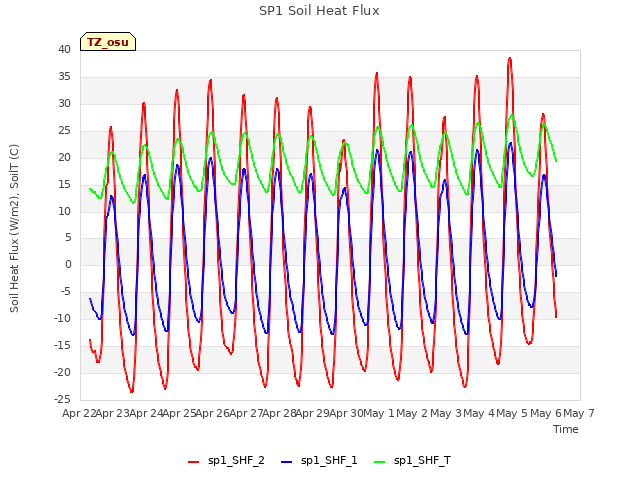Click green sp1_SHF_T legend color marker
Screen dimensions: 640x480
click(x=380, y=462)
